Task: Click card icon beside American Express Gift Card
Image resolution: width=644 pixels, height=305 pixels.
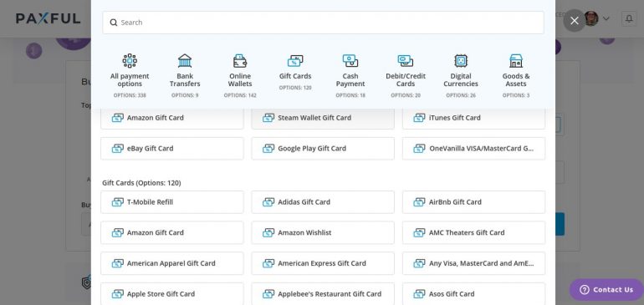Action: tap(268, 263)
